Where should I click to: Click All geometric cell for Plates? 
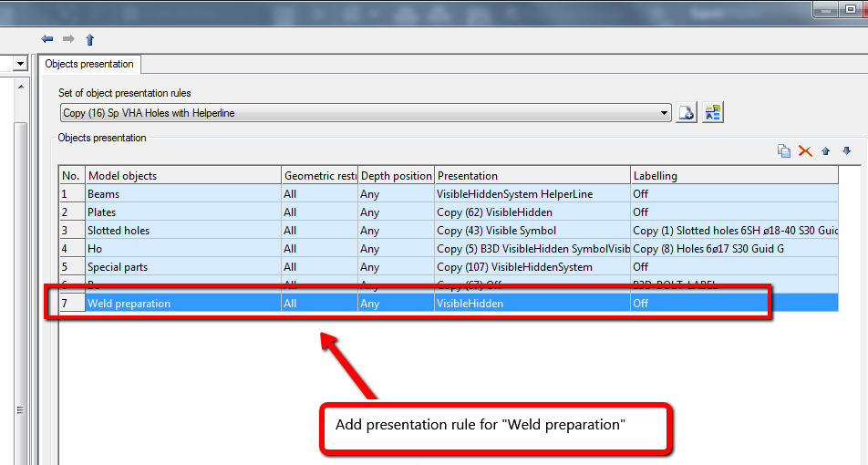319,212
